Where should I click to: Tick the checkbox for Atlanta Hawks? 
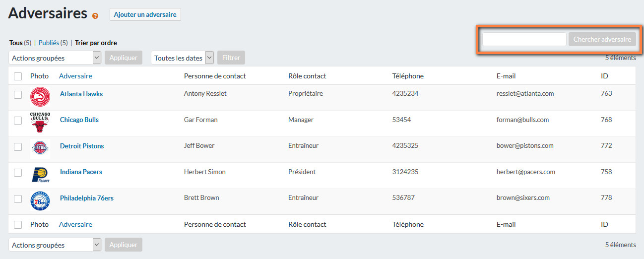pos(18,95)
